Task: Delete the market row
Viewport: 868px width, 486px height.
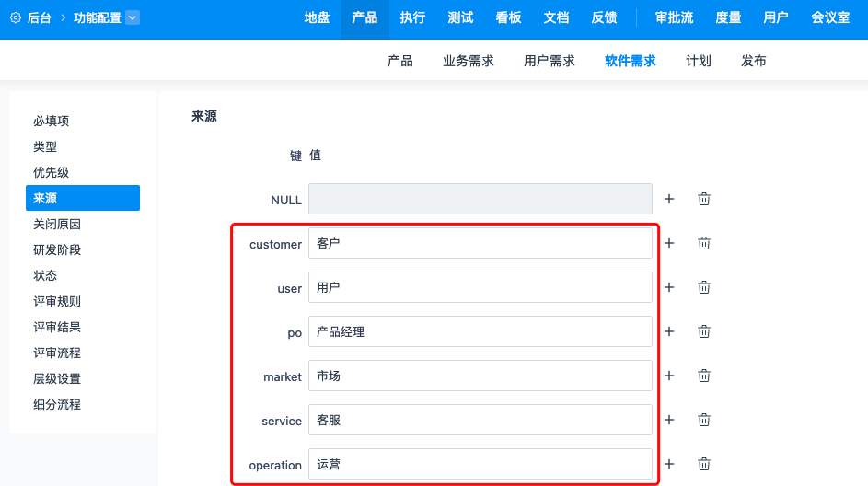Action: click(703, 376)
